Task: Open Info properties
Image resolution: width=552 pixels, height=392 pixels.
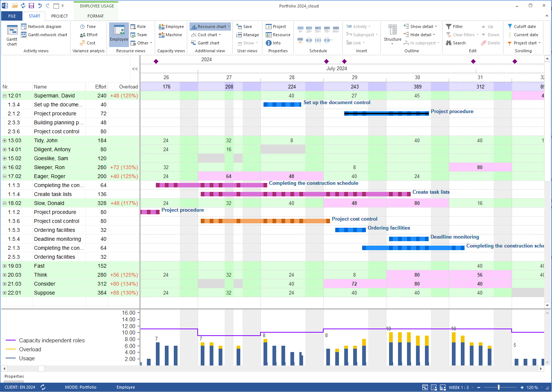Action: point(273,43)
